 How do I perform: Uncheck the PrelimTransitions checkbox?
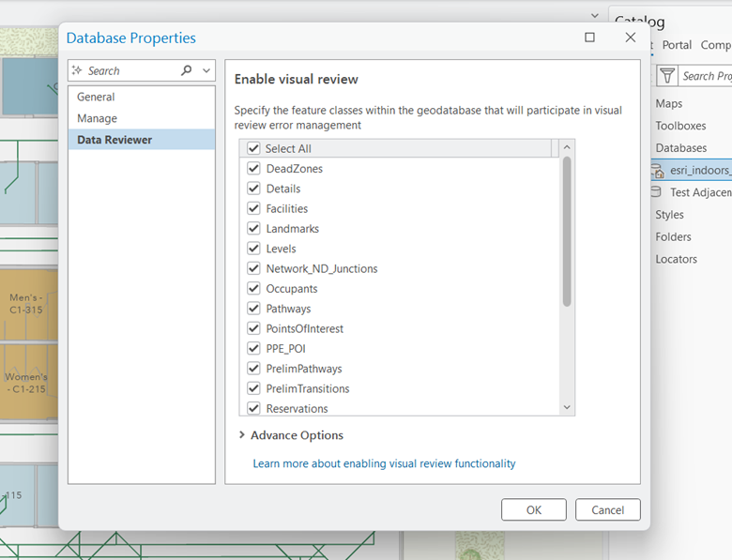click(253, 388)
